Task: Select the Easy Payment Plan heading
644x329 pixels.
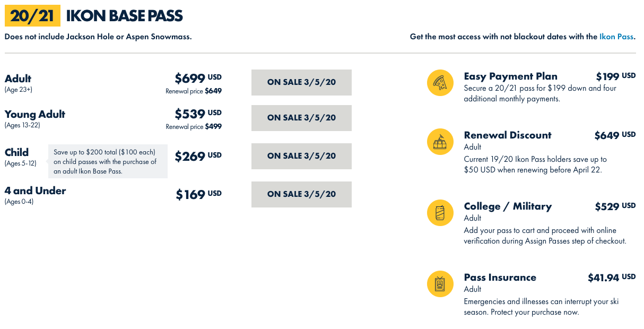Action: point(510,76)
